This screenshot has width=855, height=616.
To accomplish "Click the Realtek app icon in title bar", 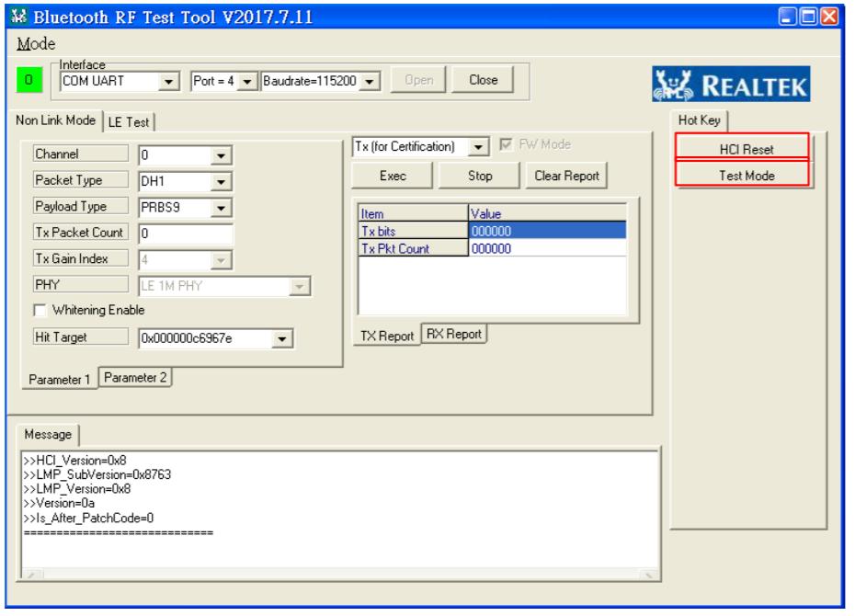I will pos(18,17).
